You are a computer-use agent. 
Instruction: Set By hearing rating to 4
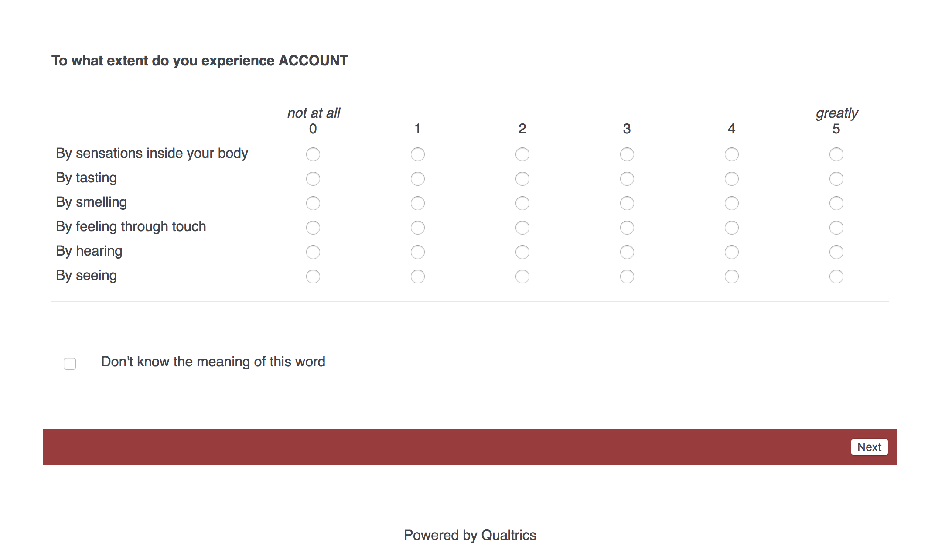pos(731,252)
